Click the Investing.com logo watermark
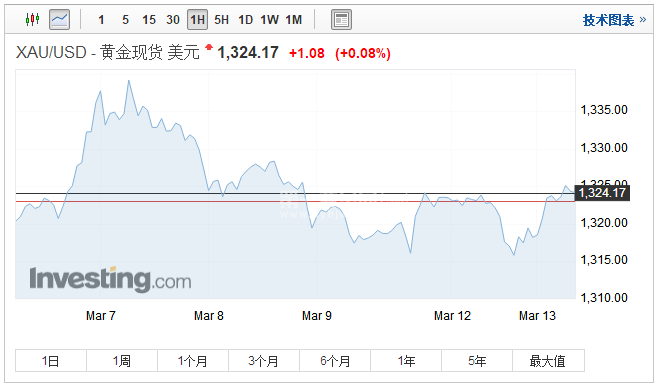Screen dimensions: 657x386 (x=110, y=279)
